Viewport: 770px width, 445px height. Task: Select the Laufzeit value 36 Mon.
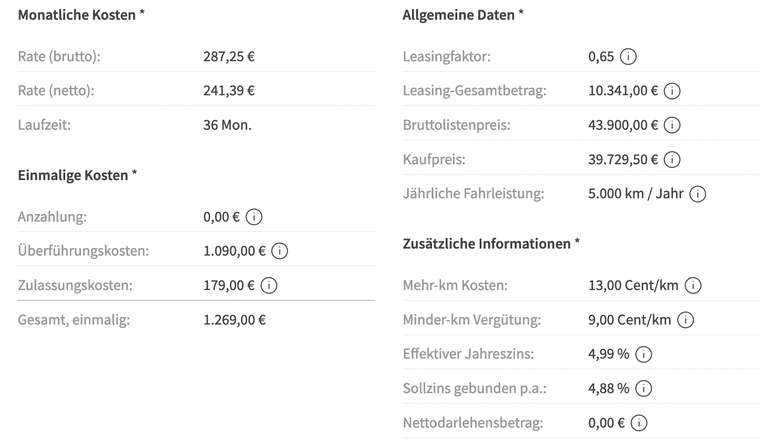(x=227, y=125)
